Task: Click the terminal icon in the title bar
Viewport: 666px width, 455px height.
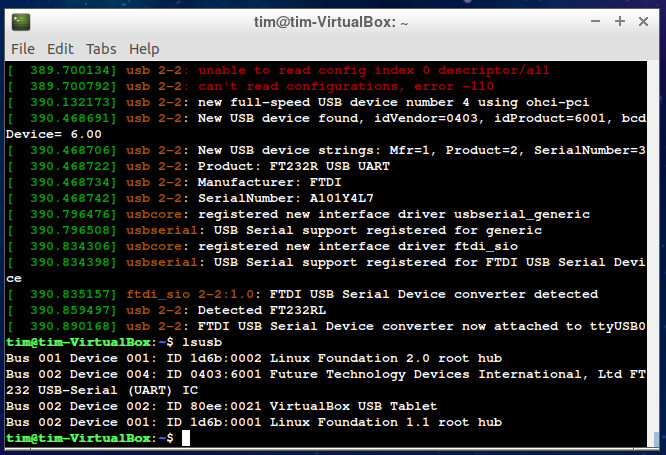Action: click(19, 20)
